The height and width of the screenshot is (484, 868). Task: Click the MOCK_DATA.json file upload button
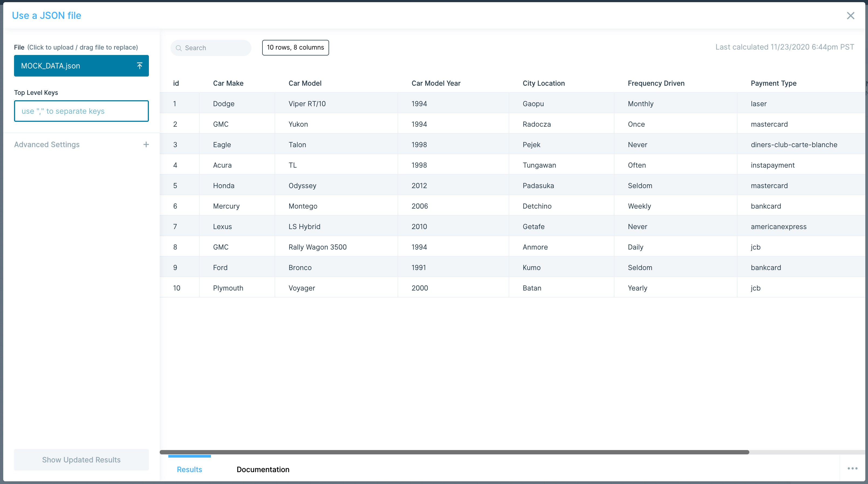81,66
